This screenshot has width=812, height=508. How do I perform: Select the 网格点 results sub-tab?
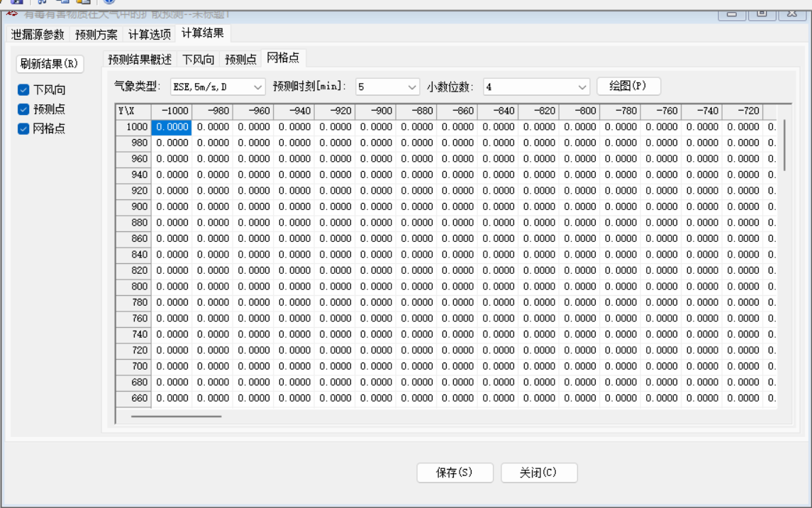(283, 58)
